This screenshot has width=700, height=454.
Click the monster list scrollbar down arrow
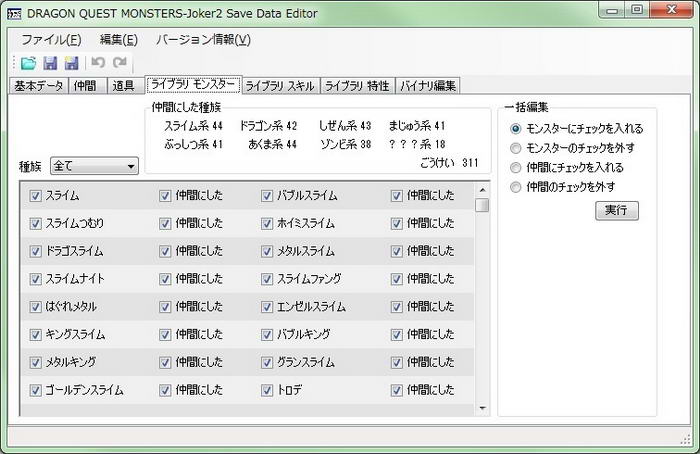point(483,407)
